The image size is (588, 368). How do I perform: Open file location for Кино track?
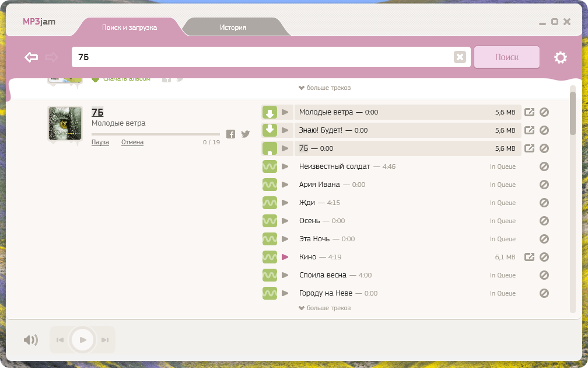point(529,257)
